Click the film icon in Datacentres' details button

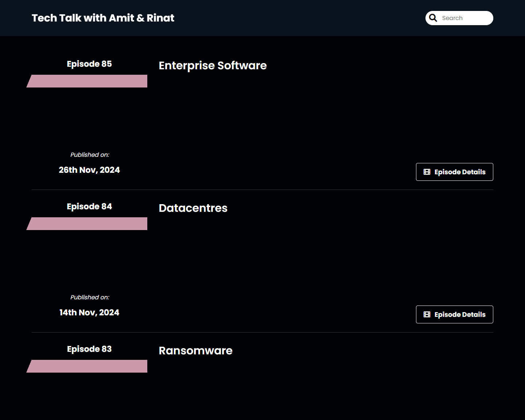point(427,315)
